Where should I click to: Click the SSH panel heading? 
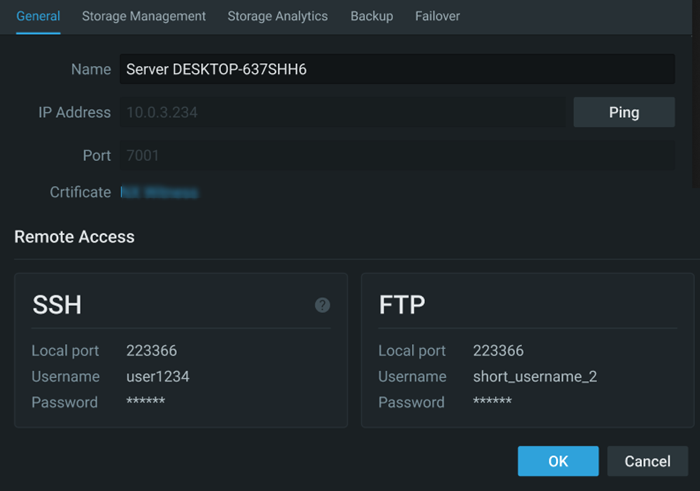tap(57, 305)
